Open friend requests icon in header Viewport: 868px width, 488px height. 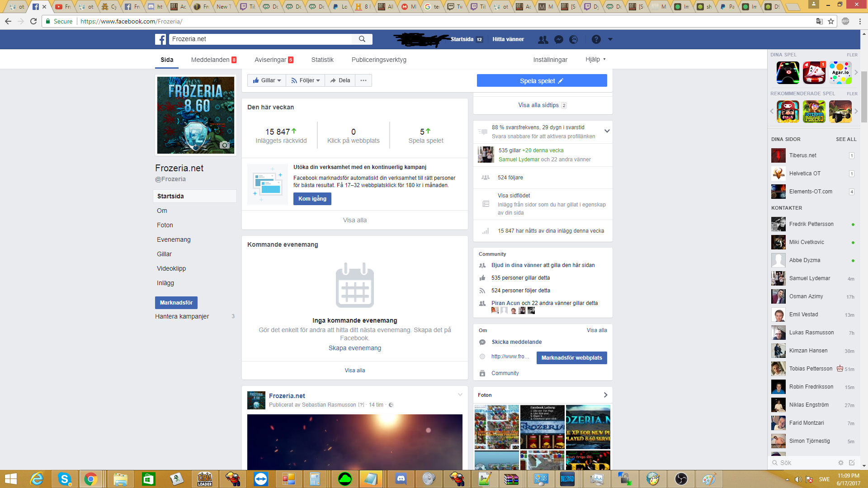point(543,39)
